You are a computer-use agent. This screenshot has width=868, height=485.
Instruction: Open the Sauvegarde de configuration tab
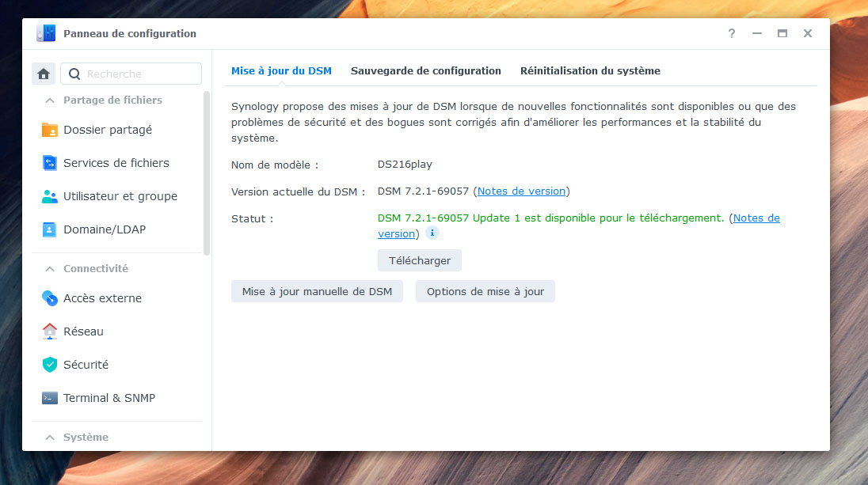pos(426,70)
